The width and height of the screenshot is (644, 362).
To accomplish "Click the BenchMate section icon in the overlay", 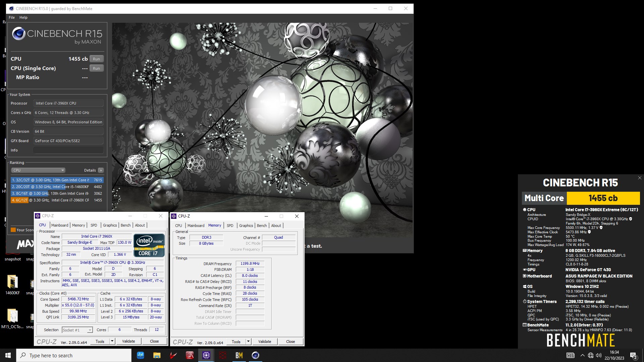I will pyautogui.click(x=525, y=325).
